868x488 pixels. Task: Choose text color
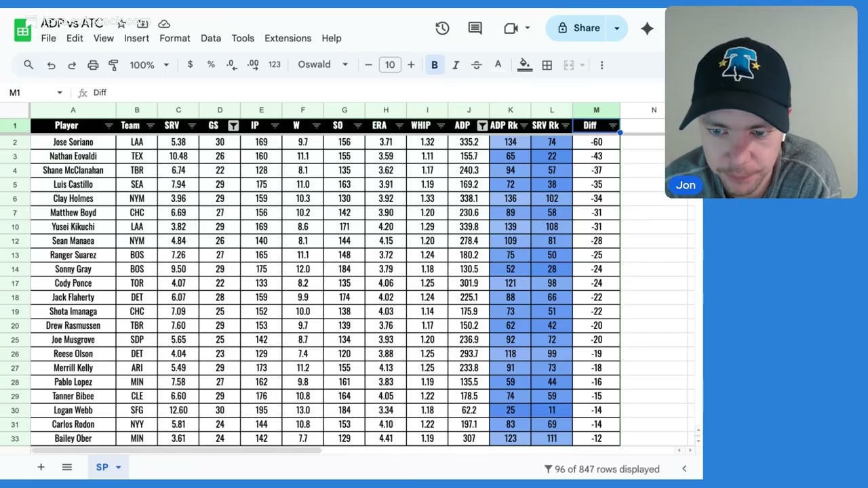[x=498, y=65]
